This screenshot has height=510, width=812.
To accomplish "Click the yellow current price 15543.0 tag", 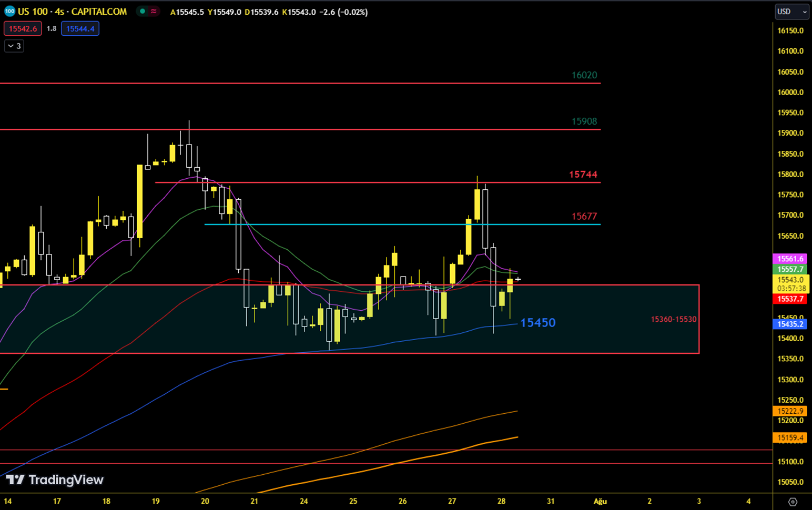I will [x=790, y=280].
